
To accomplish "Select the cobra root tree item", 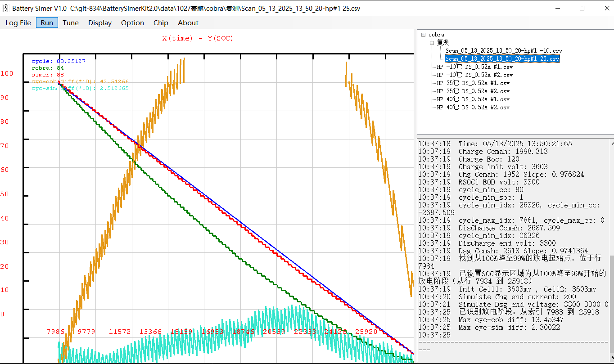I will pyautogui.click(x=436, y=35).
